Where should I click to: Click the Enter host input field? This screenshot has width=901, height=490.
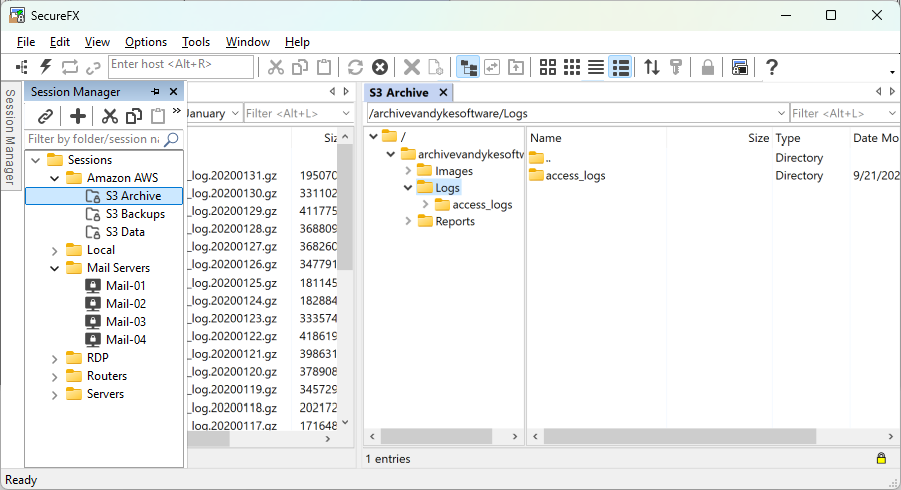(180, 66)
